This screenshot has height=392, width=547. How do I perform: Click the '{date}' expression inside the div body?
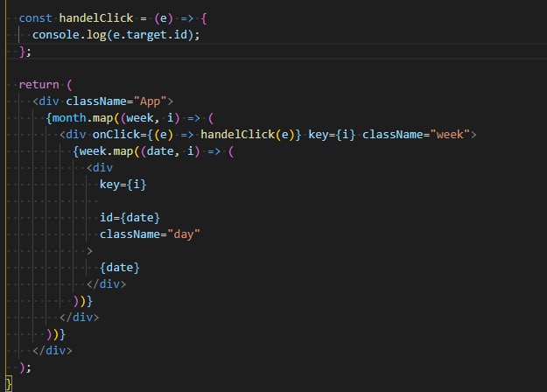(120, 268)
